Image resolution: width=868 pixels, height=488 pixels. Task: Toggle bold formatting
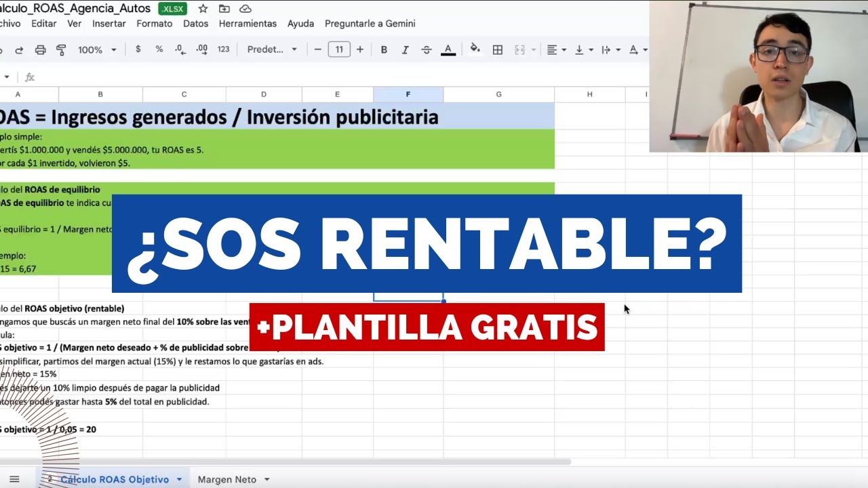[384, 49]
